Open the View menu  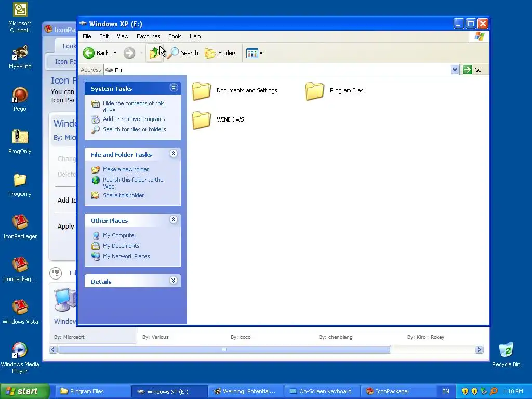[123, 36]
